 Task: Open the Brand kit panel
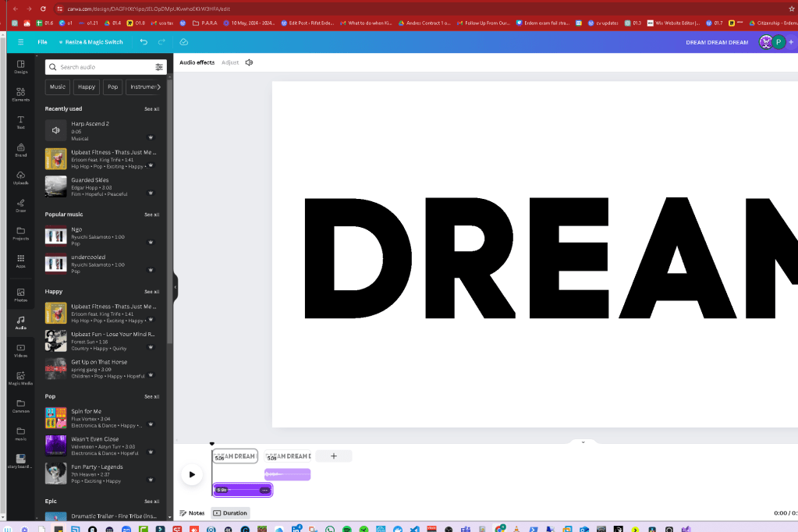(x=20, y=150)
